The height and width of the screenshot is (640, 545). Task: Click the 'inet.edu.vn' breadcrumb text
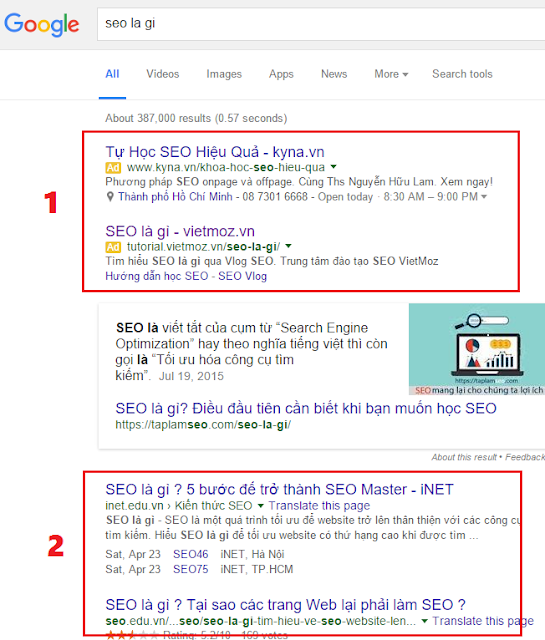tap(134, 506)
